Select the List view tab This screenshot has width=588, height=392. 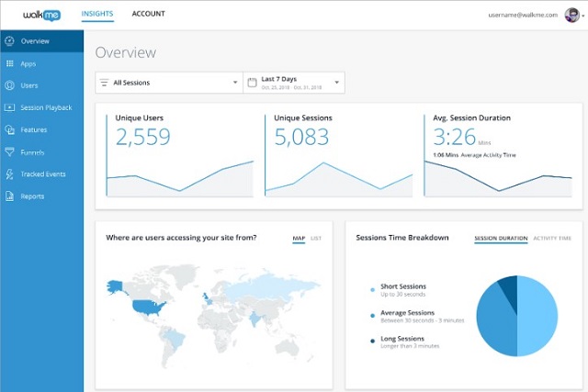(x=316, y=238)
